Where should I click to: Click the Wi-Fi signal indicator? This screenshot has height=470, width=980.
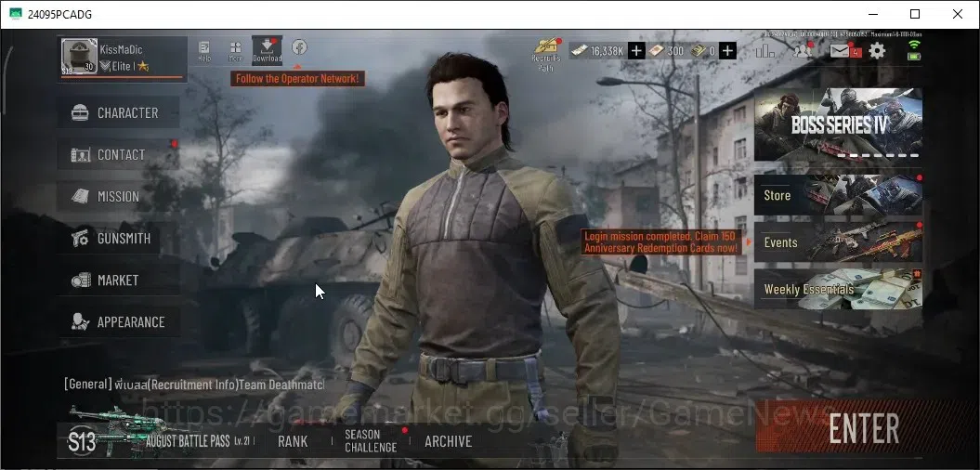[x=914, y=45]
